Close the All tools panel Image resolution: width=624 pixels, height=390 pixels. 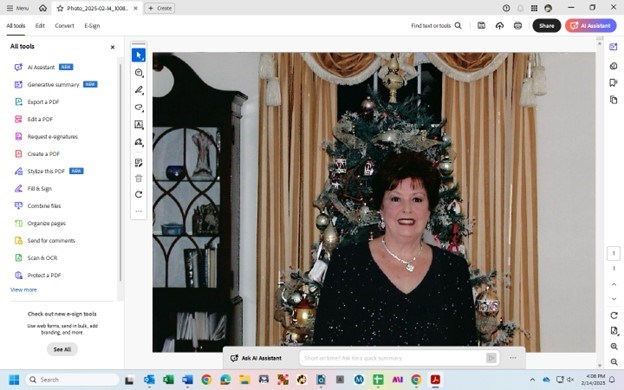point(113,47)
